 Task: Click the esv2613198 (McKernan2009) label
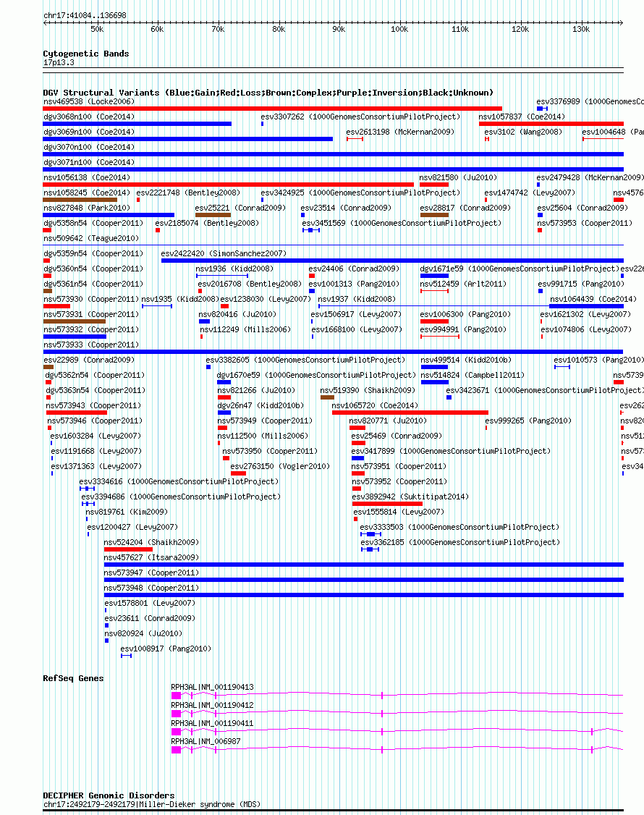click(x=400, y=132)
